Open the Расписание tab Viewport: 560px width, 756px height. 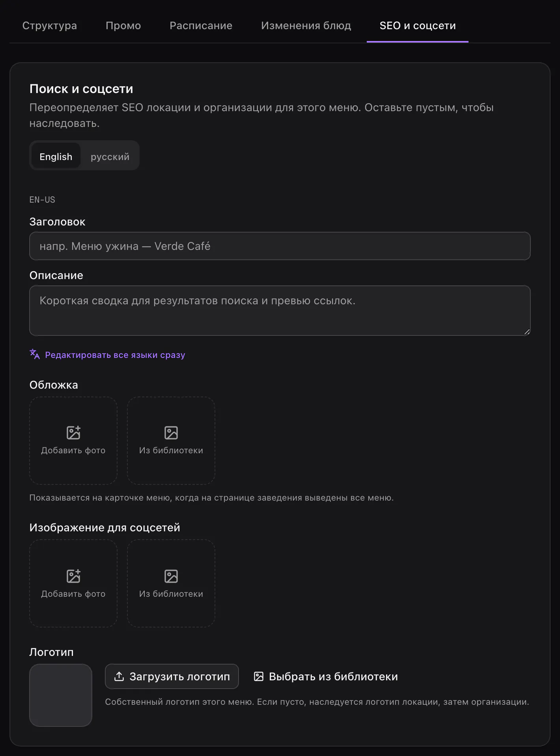pyautogui.click(x=201, y=26)
